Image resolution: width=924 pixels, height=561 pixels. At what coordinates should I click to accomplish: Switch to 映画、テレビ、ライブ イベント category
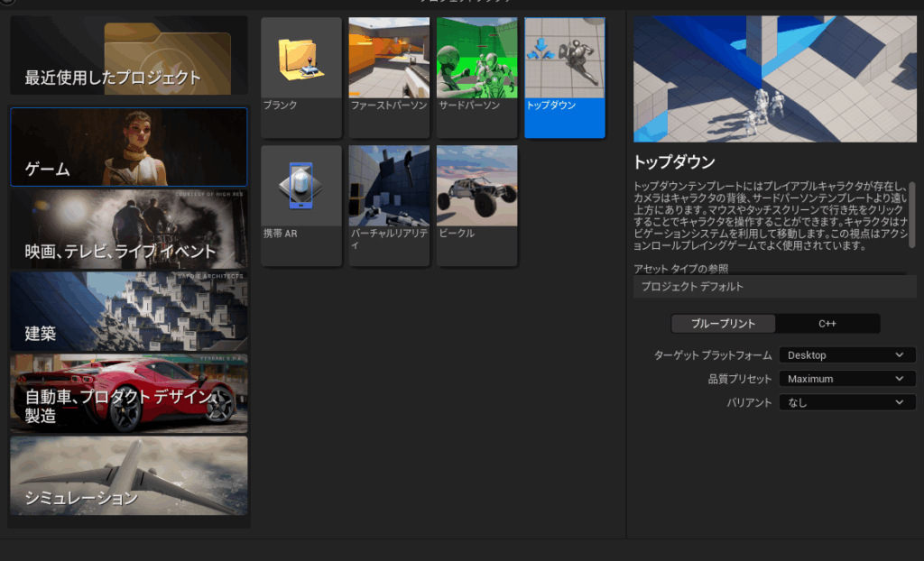[129, 229]
